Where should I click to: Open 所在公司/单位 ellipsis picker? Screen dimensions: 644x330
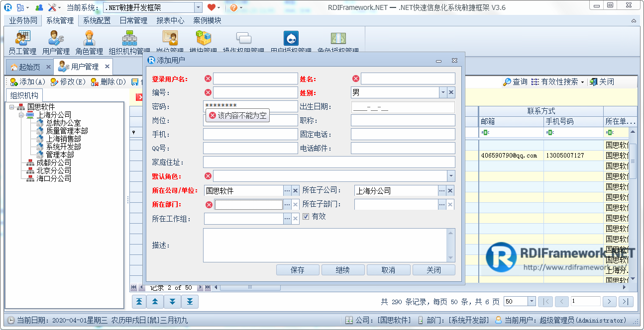point(287,191)
